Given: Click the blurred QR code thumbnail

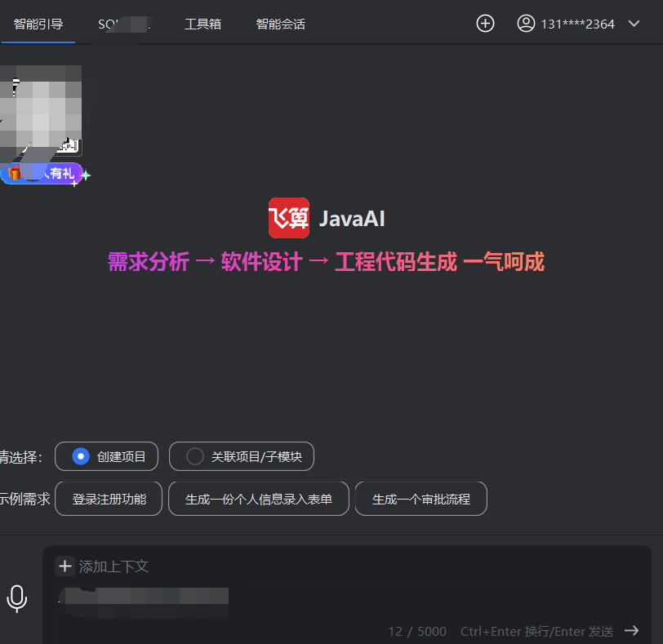Looking at the screenshot, I should coord(41,112).
